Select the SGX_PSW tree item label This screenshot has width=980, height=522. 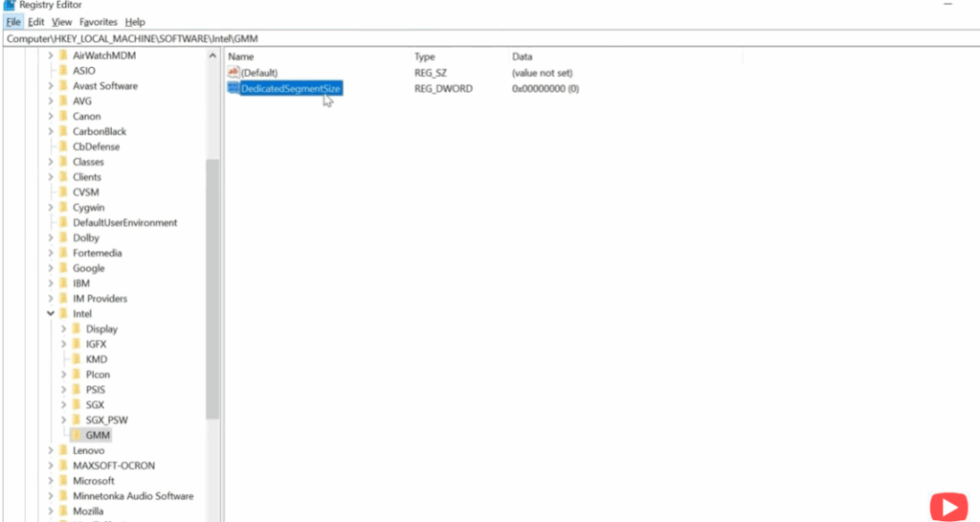pyautogui.click(x=107, y=420)
